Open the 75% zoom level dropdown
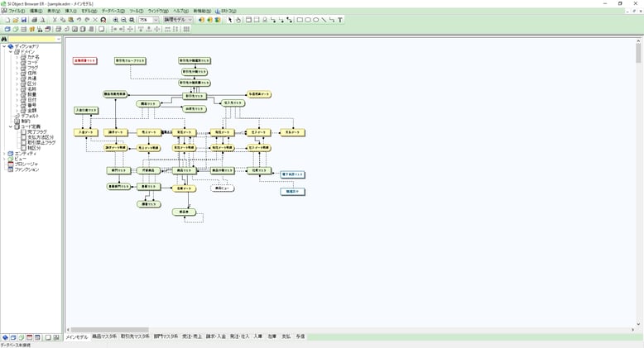Viewport: 644px width, 348px height. (155, 20)
